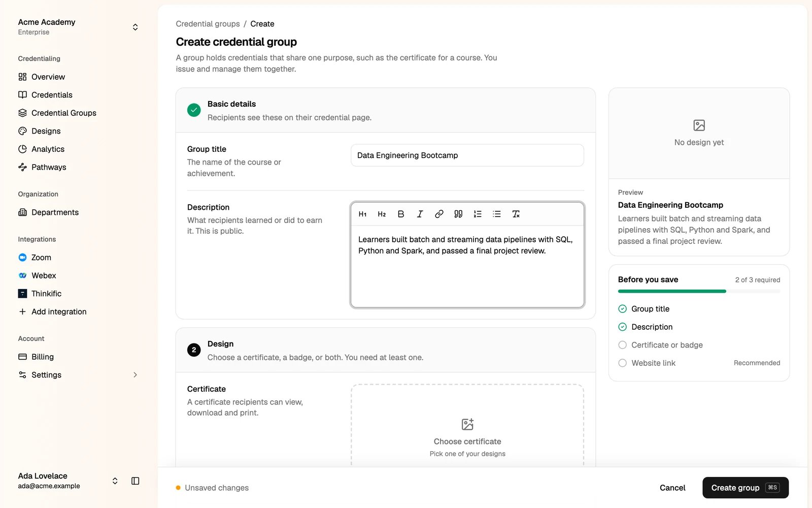
Task: Open the Overview page
Action: [x=79, y=77]
